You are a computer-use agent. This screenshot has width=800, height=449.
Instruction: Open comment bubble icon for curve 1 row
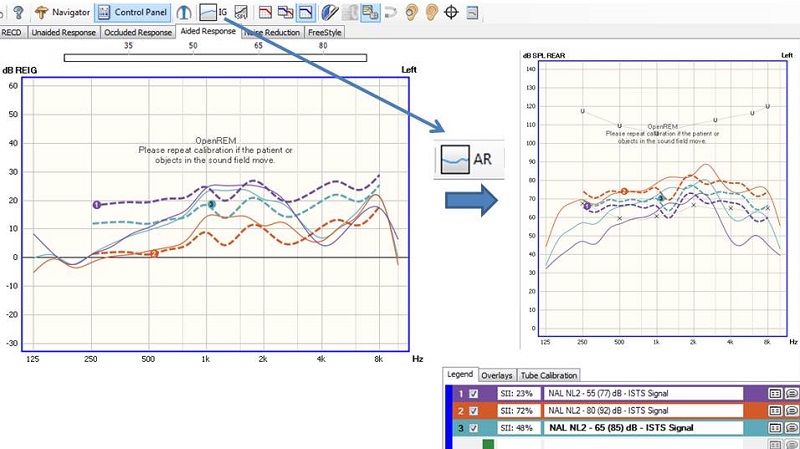[792, 393]
